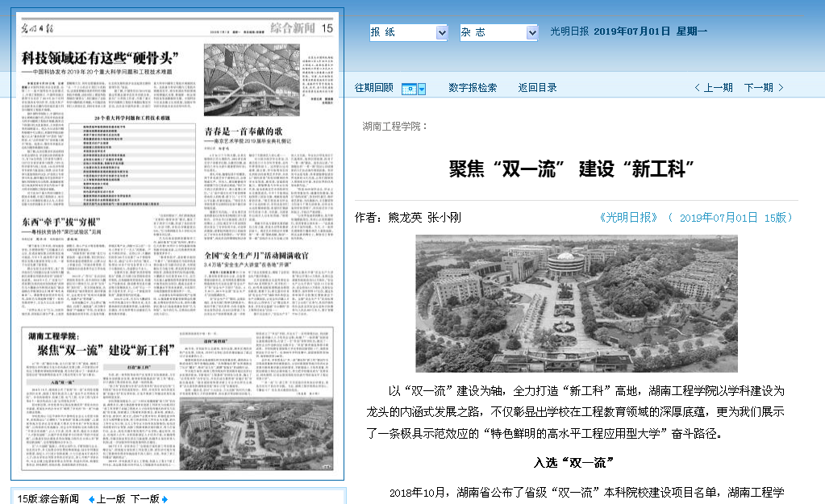This screenshot has width=825, height=504.
Task: Go to next issue via 下一期
Action: 758,88
